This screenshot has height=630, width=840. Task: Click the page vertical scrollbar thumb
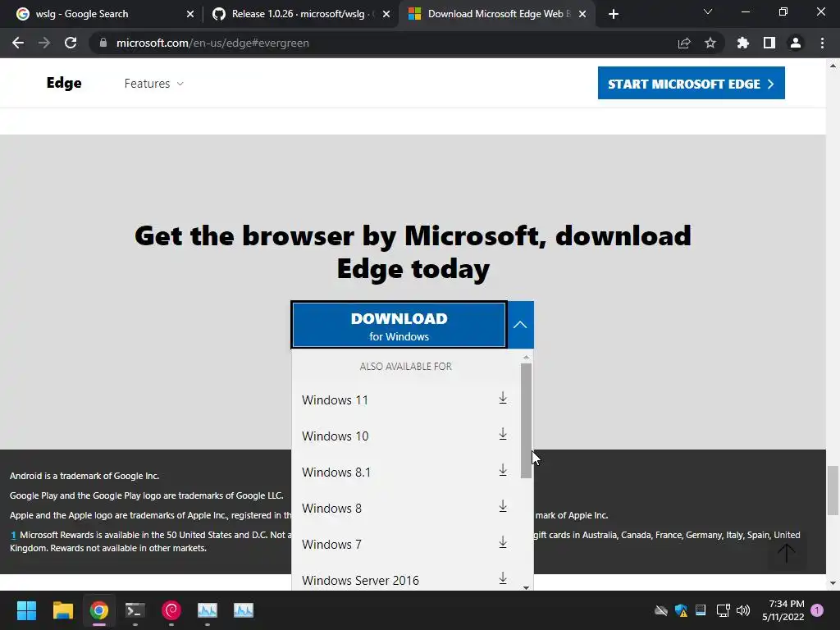[833, 491]
